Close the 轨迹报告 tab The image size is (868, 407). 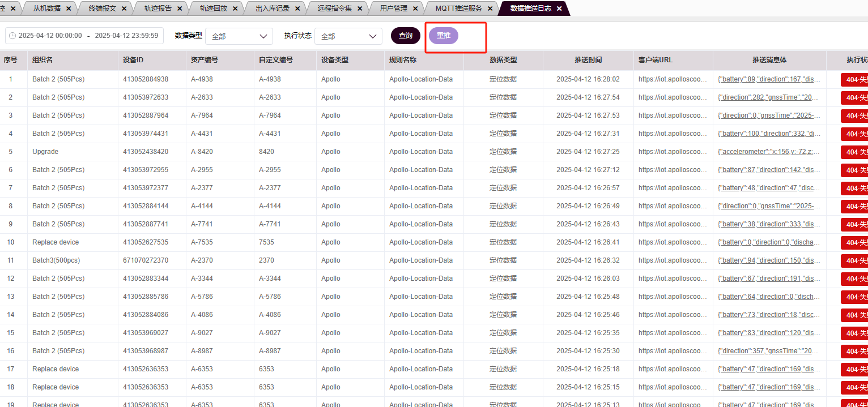(x=180, y=8)
